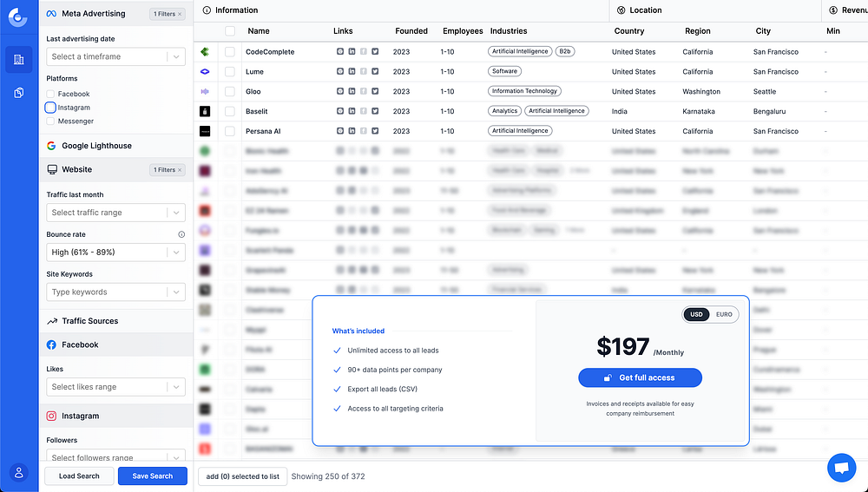Switch pricing currency to EURO

(x=724, y=314)
